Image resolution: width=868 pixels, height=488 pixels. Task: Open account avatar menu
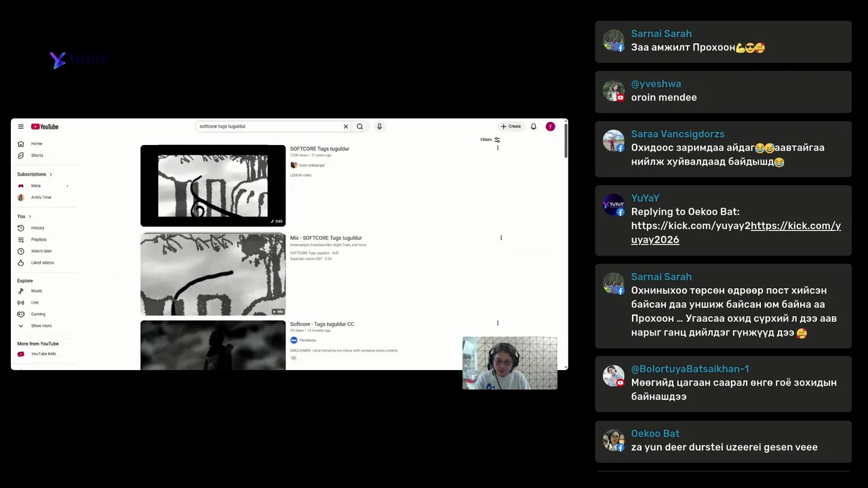tap(551, 127)
